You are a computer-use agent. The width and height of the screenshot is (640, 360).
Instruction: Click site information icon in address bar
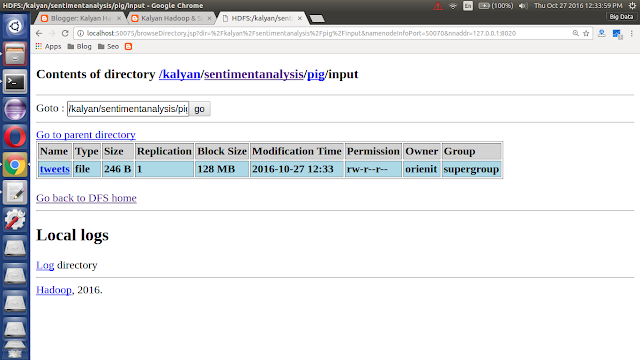[x=80, y=33]
